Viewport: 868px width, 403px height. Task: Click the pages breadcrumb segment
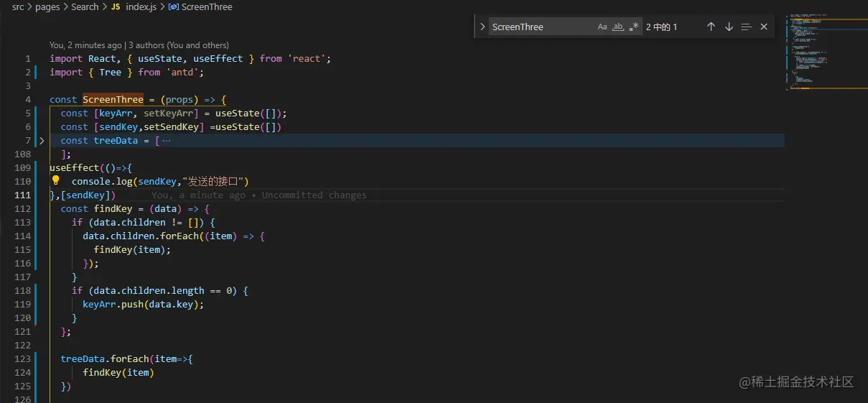point(47,6)
